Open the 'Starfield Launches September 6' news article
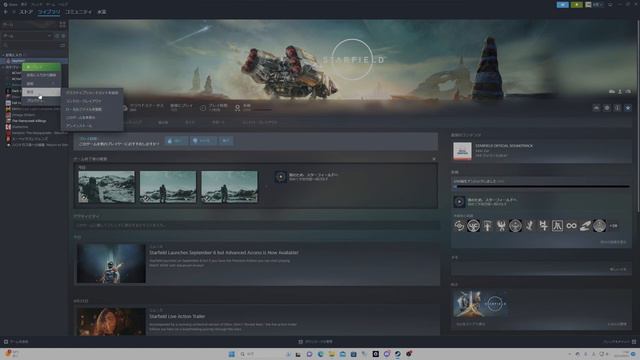The image size is (640, 360). pos(224,253)
